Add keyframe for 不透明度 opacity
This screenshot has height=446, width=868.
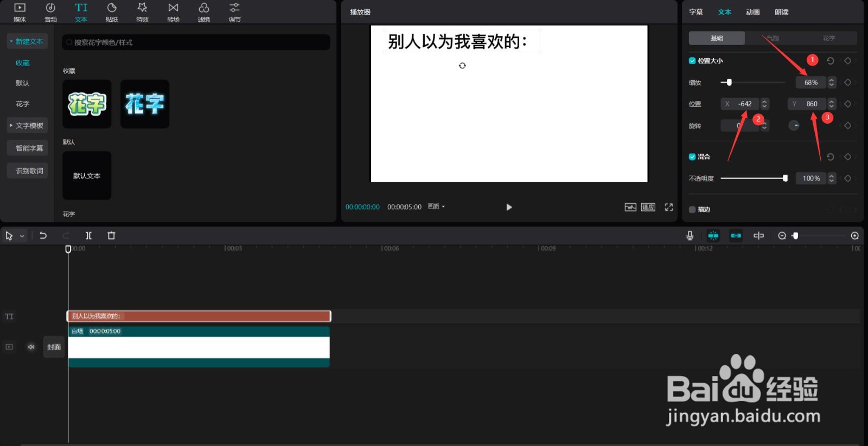point(847,178)
